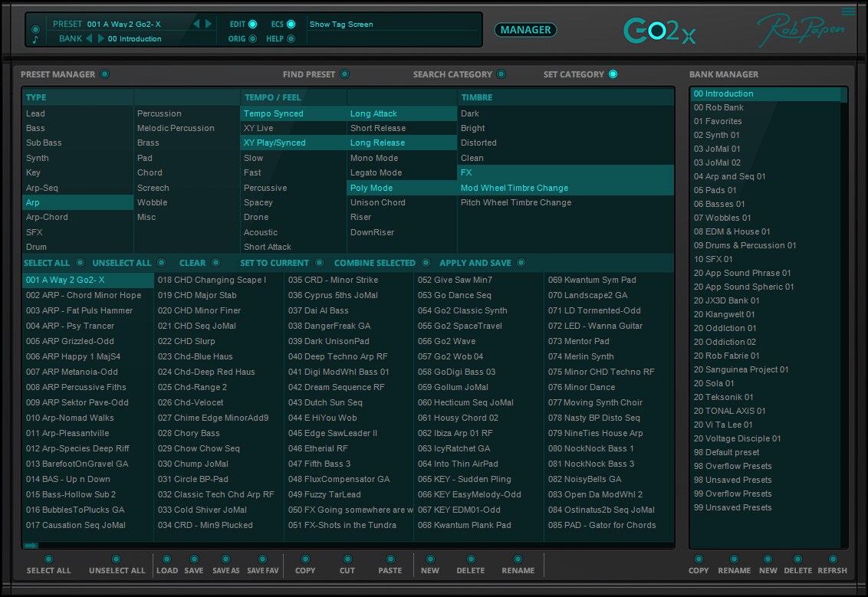Viewport: 868px width, 597px height.
Task: Click the Bank Manager RENAME icon
Action: pos(734,559)
